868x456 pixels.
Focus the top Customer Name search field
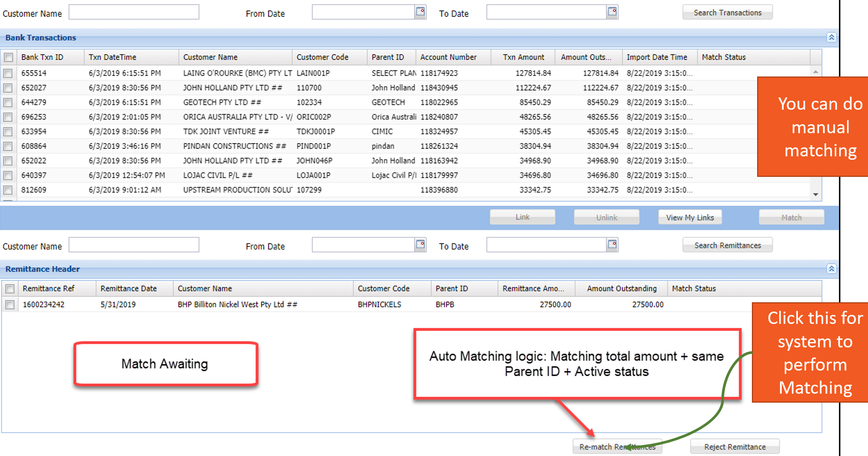[x=134, y=13]
